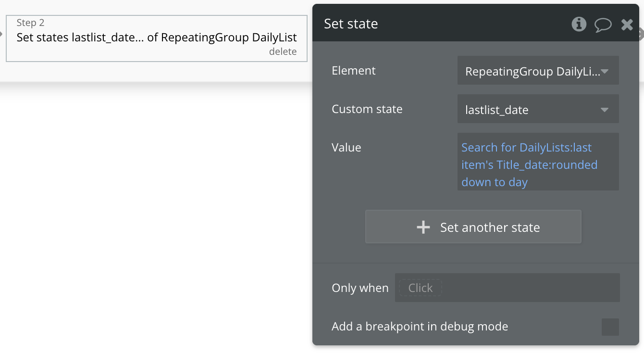Click the Only when label
Screen dimensions: 644x354
[x=360, y=288]
